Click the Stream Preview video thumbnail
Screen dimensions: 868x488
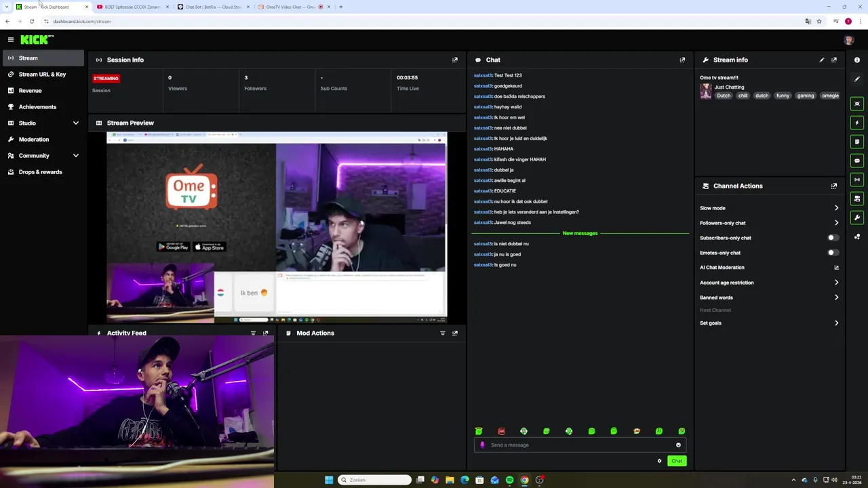277,228
